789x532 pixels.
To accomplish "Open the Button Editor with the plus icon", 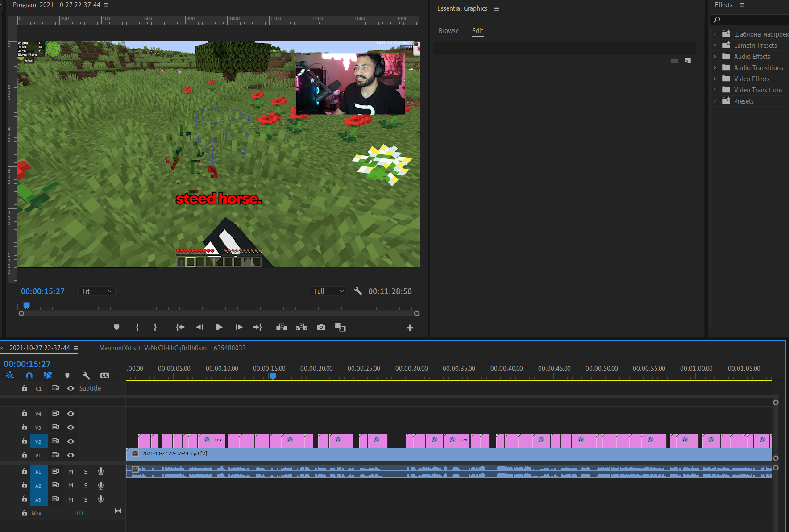I will 410,327.
